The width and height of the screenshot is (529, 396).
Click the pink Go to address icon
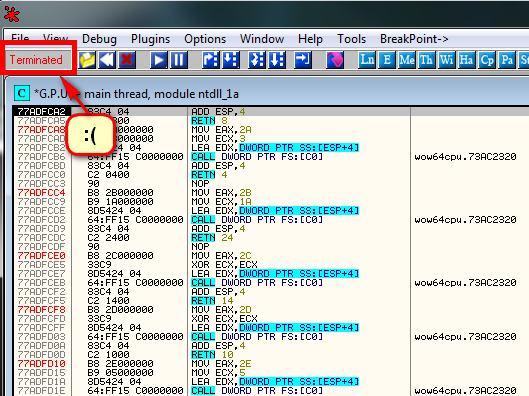(x=335, y=60)
